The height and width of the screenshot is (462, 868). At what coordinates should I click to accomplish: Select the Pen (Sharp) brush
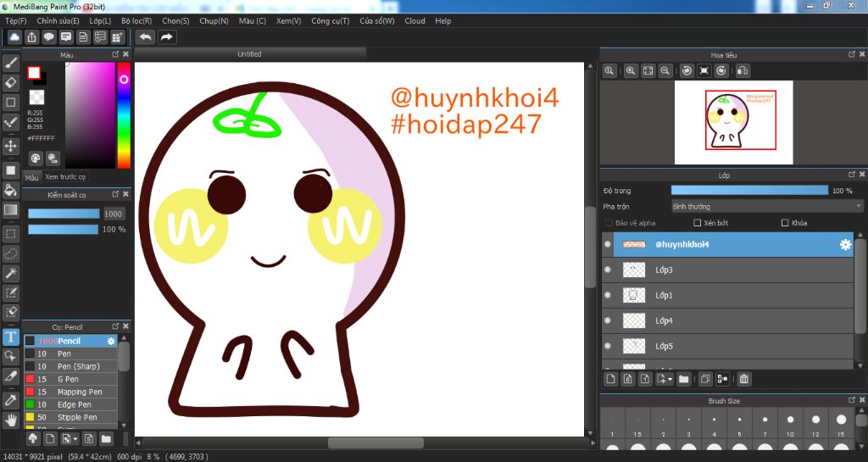[x=70, y=366]
